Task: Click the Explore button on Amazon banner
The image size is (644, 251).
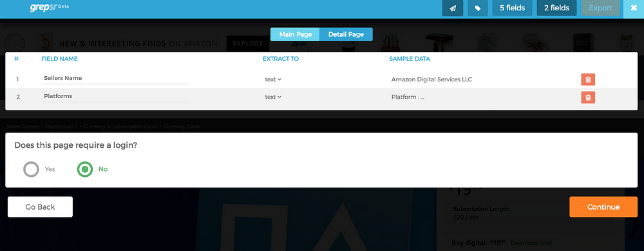Action: click(x=248, y=43)
